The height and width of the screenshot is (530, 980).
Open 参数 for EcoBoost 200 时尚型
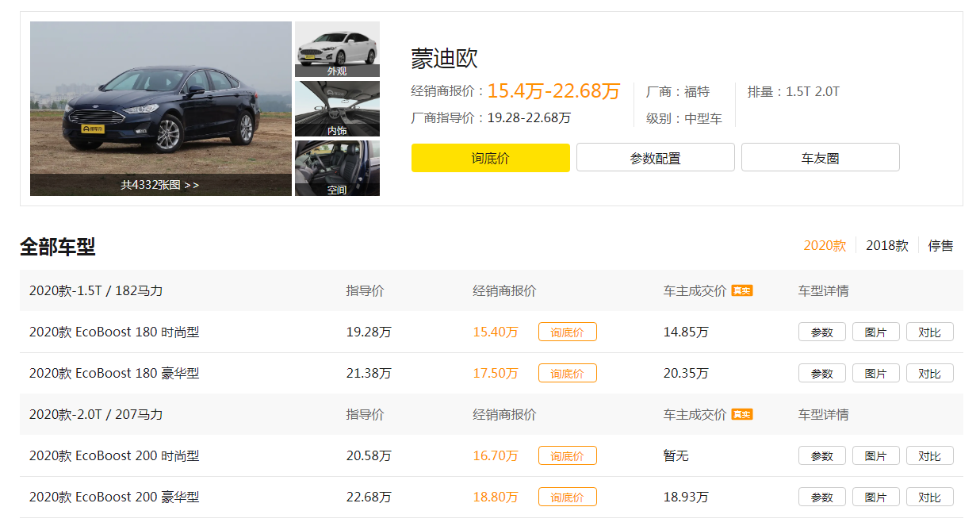[x=822, y=455]
